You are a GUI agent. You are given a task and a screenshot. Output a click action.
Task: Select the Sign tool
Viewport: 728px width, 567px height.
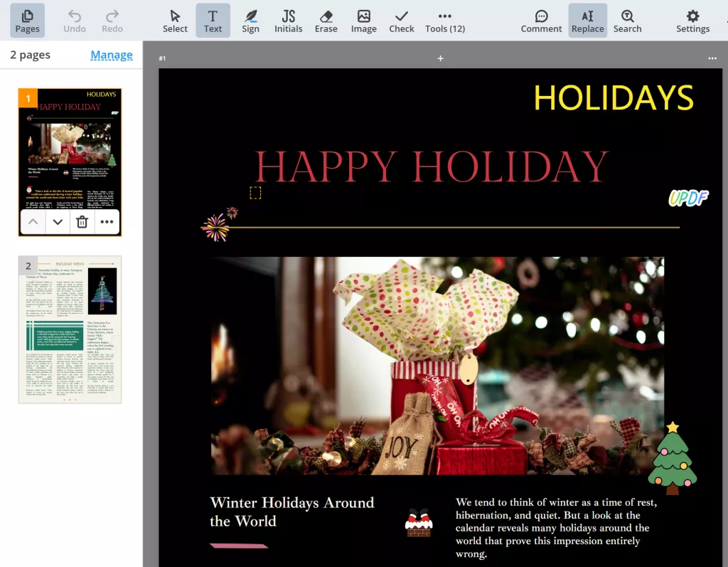[x=250, y=21]
